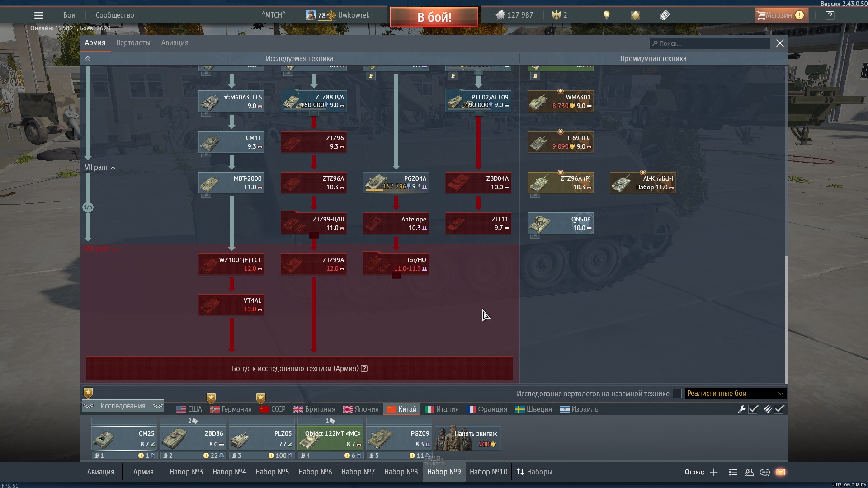Open the chat bubble icon

[765, 472]
